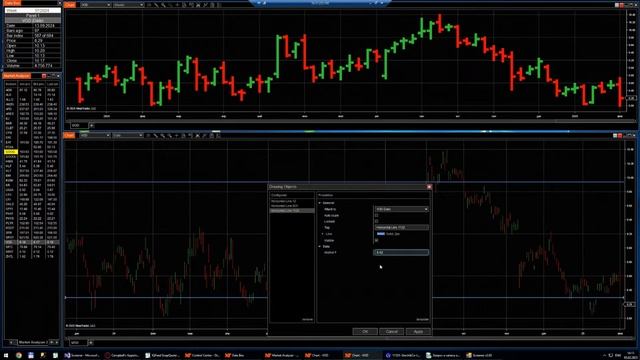Collapse the General properties section
640x360 pixels.
pyautogui.click(x=320, y=203)
